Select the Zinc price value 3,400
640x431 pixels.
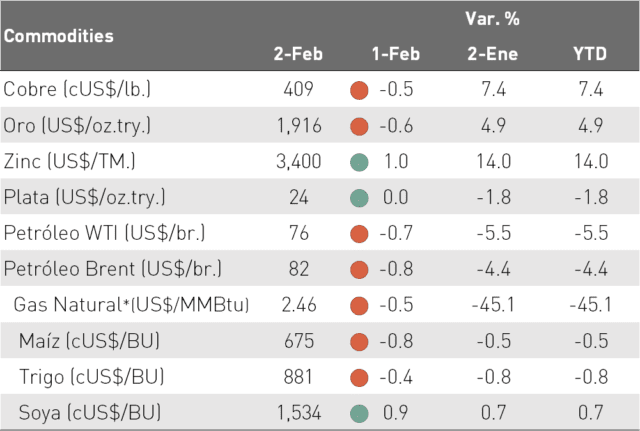point(299,161)
